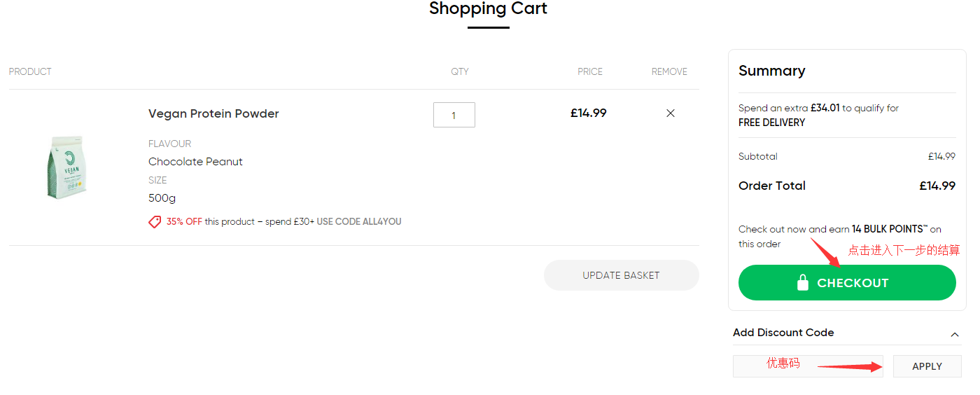Open the Vegan Protein Powder product image
Viewport: 980px width, 395px height.
point(67,167)
